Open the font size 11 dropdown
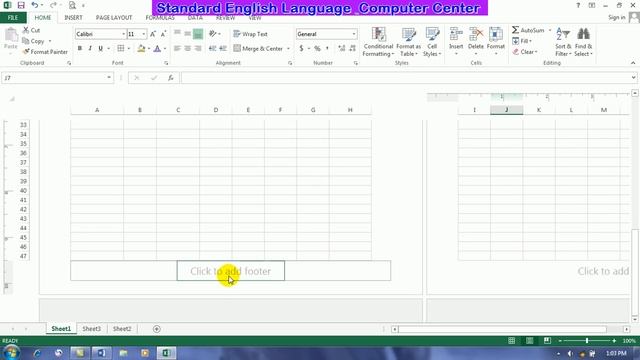This screenshot has height=360, width=640. pos(144,34)
